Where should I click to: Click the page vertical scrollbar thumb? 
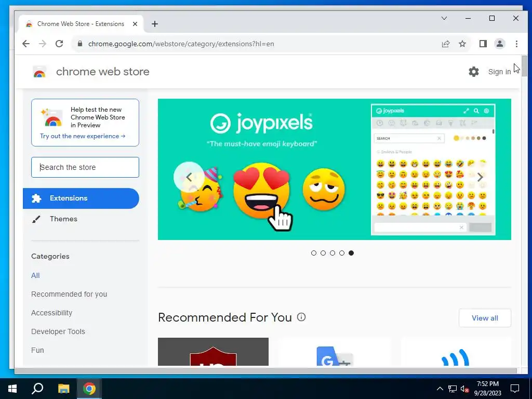point(525,66)
